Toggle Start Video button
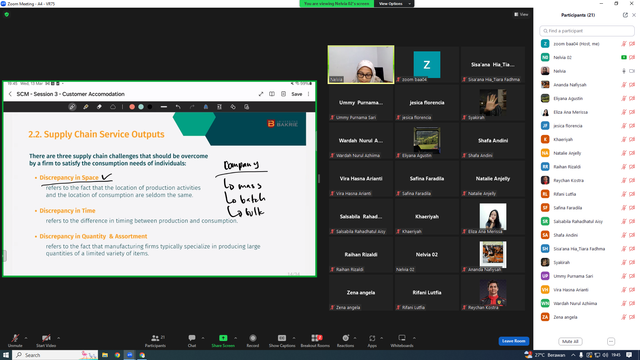The image size is (640, 360). pos(46,340)
